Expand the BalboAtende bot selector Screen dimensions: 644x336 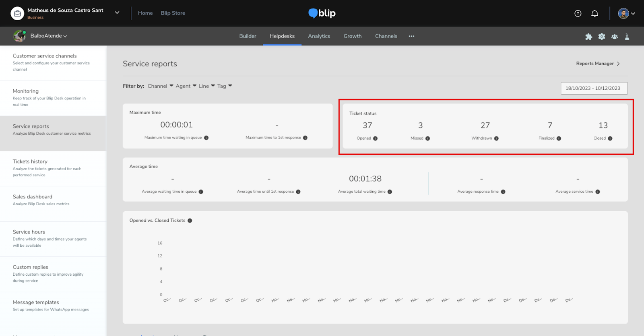tap(48, 36)
